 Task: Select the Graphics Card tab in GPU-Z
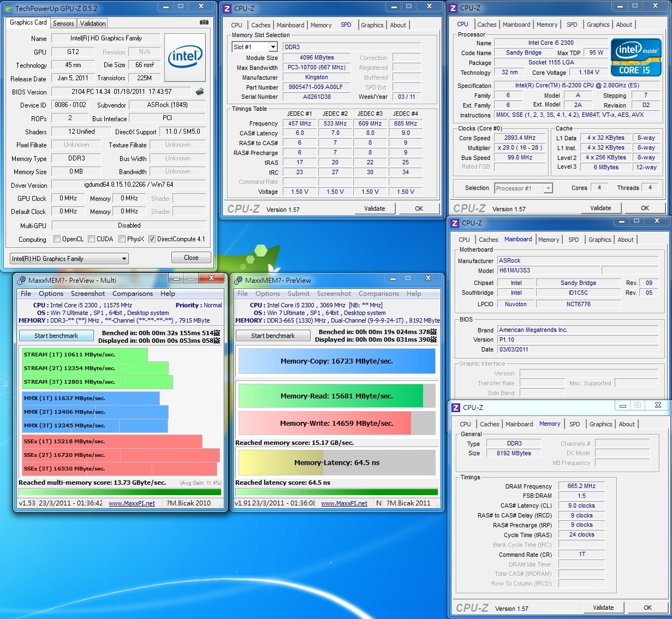click(x=28, y=22)
